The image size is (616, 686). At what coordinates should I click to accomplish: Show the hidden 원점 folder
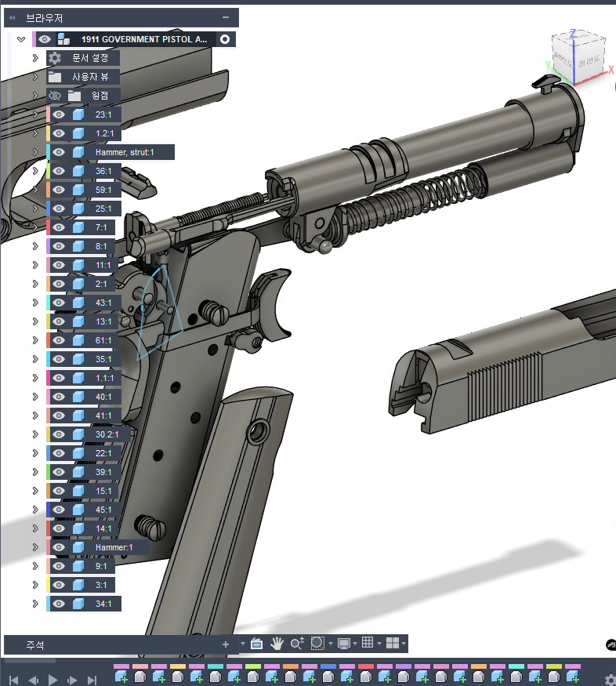coord(55,96)
